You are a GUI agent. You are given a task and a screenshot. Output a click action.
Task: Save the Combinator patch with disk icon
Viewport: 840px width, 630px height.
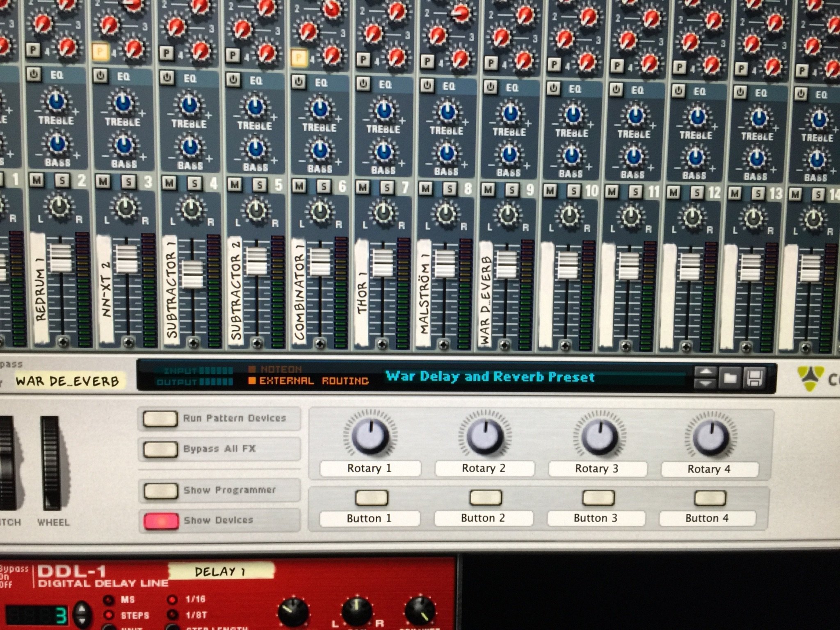tap(754, 378)
